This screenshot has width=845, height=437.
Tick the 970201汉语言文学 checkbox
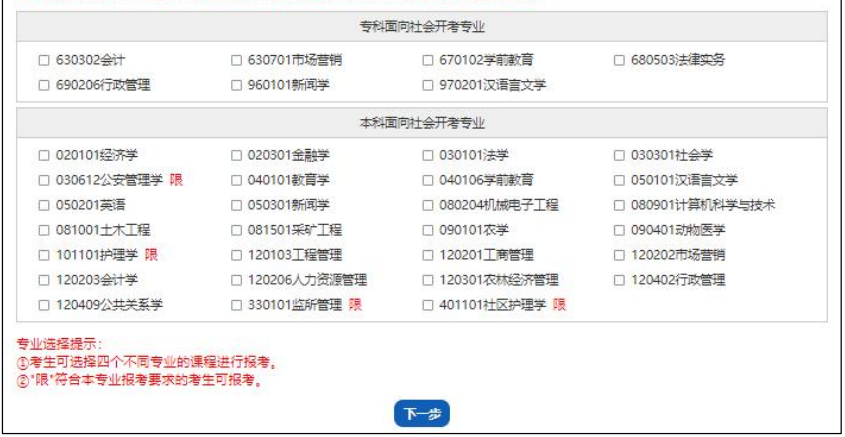[429, 85]
